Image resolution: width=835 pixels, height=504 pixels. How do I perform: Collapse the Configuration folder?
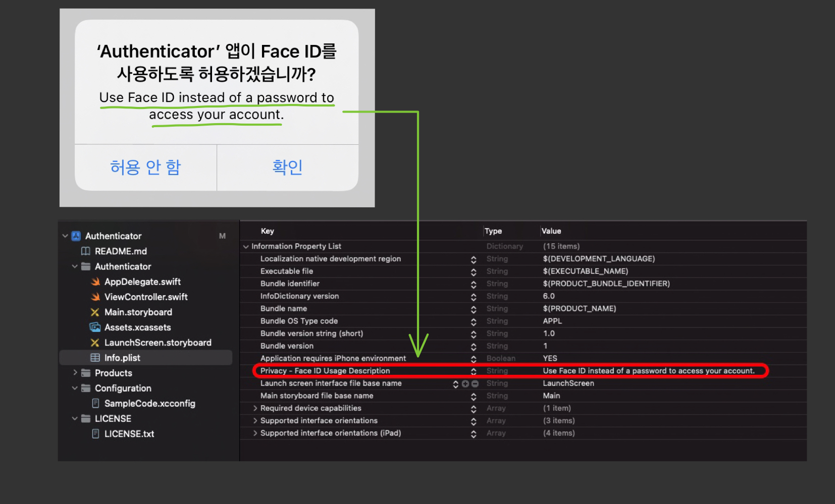[75, 388]
